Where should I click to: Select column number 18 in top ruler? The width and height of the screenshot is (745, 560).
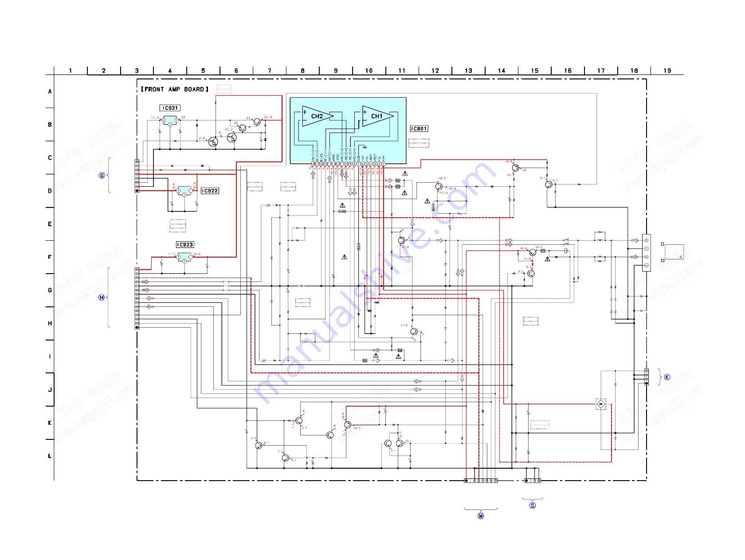point(635,70)
